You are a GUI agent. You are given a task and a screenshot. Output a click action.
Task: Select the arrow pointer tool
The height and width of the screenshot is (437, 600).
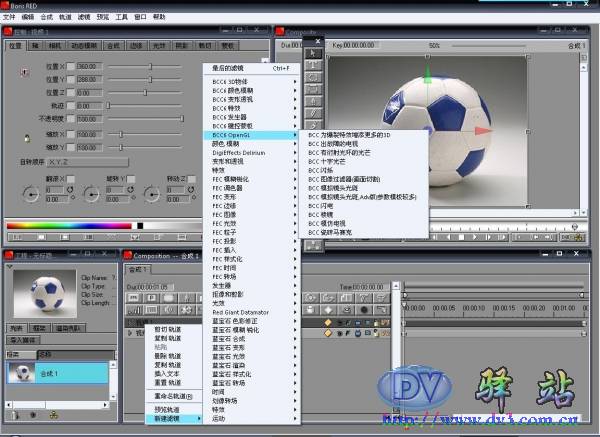pyautogui.click(x=313, y=53)
